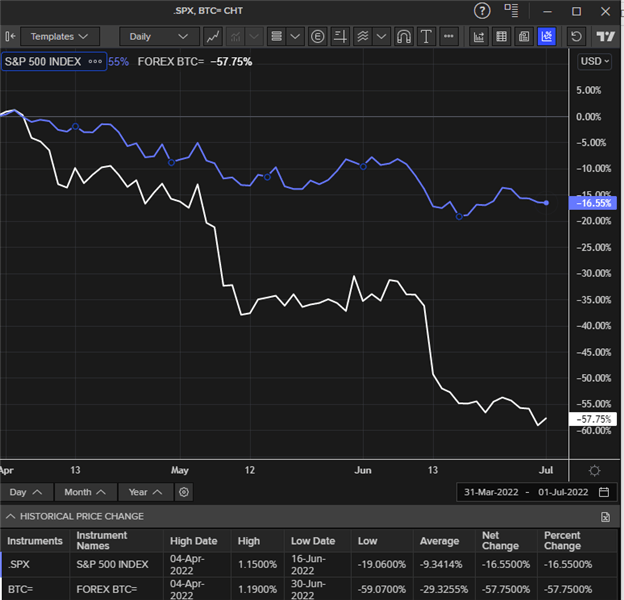Collapse the HISTORICAL PRICE CHANGE section

(11, 516)
